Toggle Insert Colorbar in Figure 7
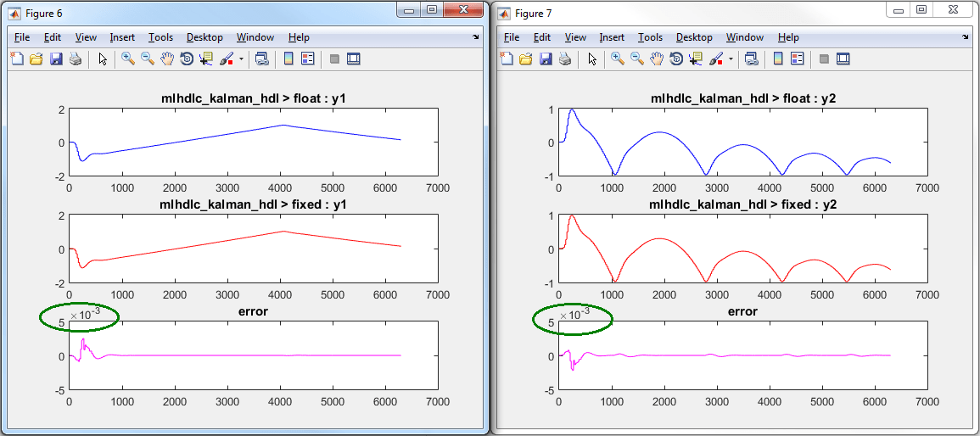The width and height of the screenshot is (980, 436). (777, 59)
